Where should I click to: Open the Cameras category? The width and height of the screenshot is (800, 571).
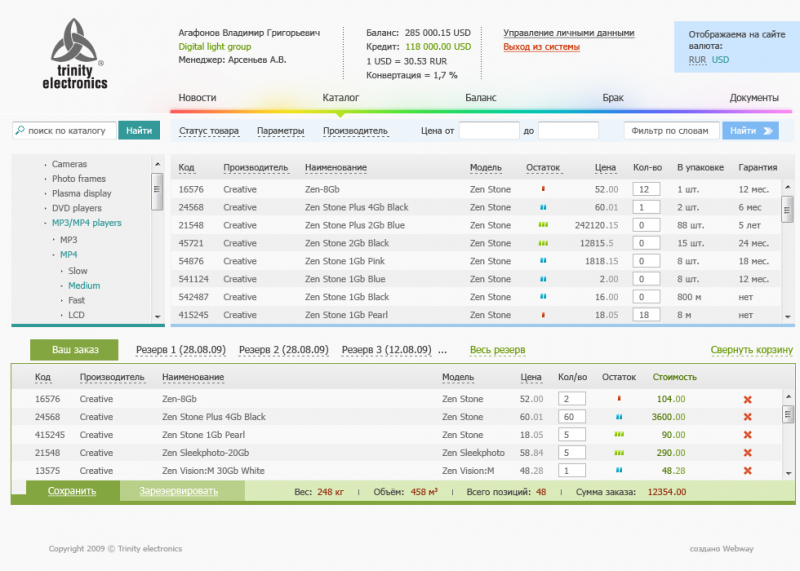pyautogui.click(x=69, y=164)
